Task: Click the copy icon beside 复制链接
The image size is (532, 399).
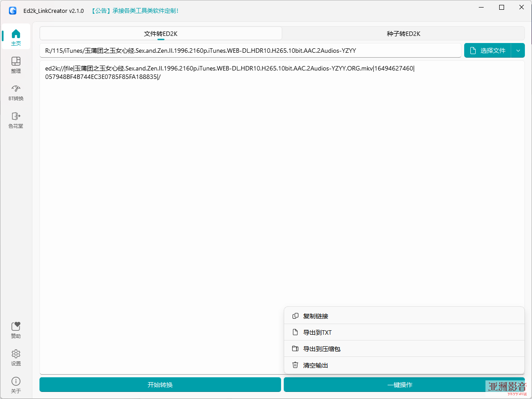Action: click(x=295, y=316)
